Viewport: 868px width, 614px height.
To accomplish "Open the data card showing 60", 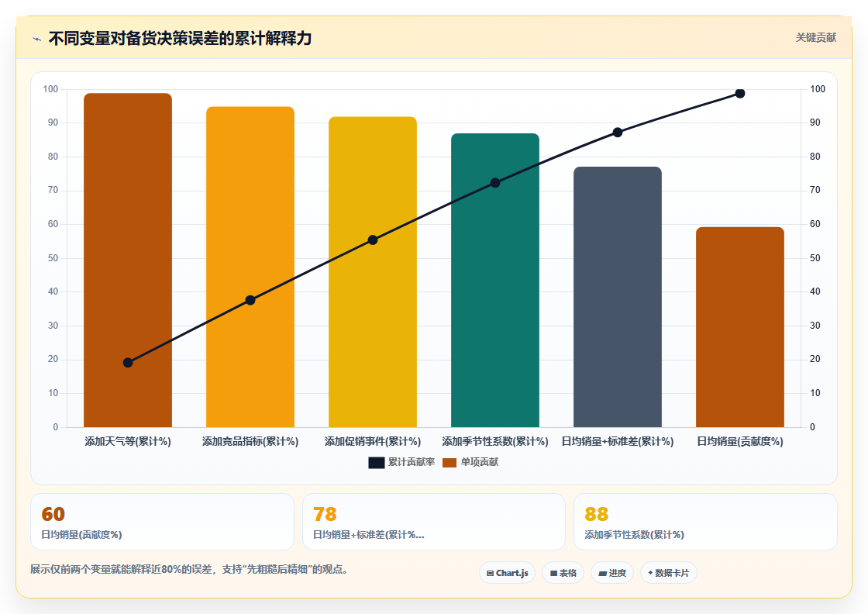I will click(162, 522).
